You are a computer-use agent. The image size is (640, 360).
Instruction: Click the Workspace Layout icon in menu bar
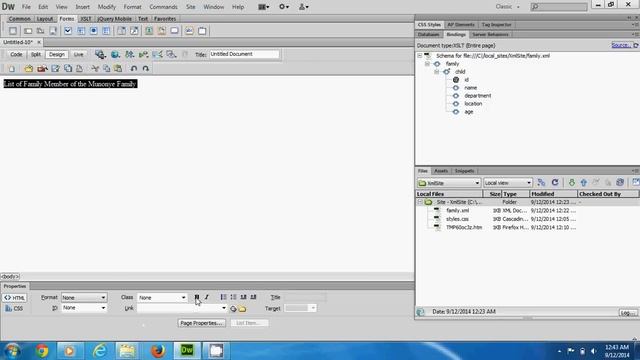(264, 7)
